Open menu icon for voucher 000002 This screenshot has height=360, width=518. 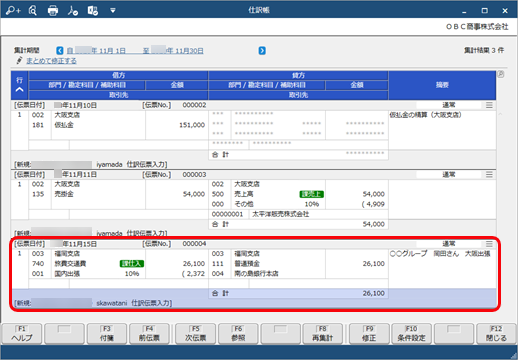(489, 105)
